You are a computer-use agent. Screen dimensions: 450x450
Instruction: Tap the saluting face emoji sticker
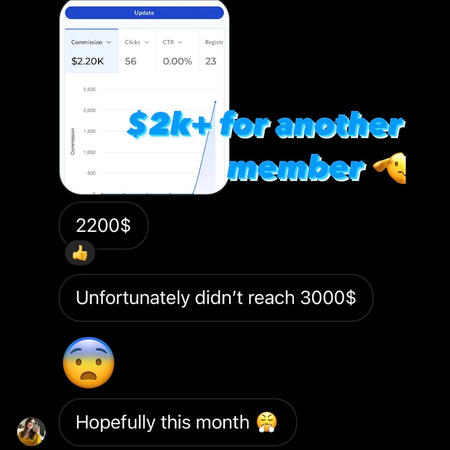pyautogui.click(x=390, y=168)
